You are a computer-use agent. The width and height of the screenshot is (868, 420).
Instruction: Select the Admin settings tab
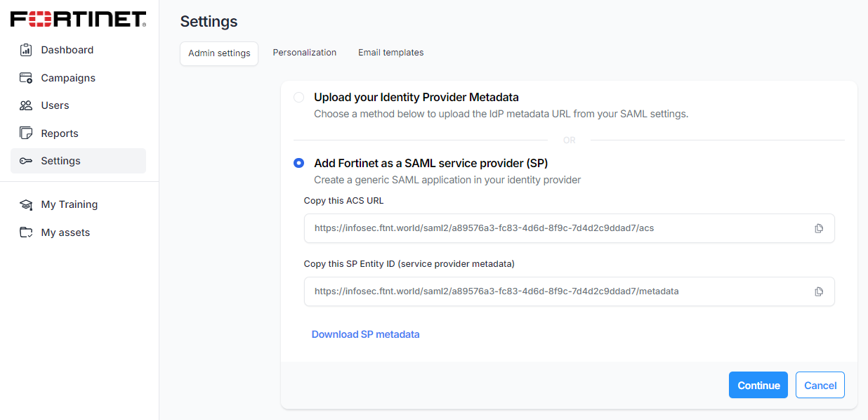[x=219, y=53]
